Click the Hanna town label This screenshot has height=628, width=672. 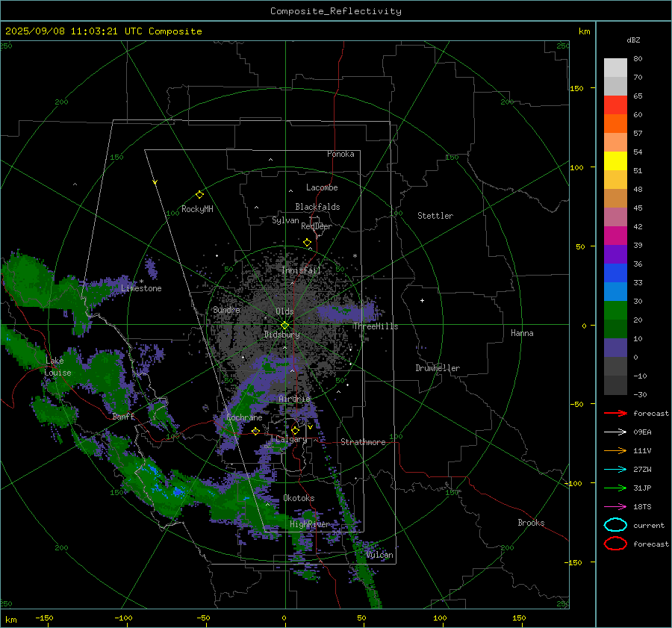pos(522,333)
